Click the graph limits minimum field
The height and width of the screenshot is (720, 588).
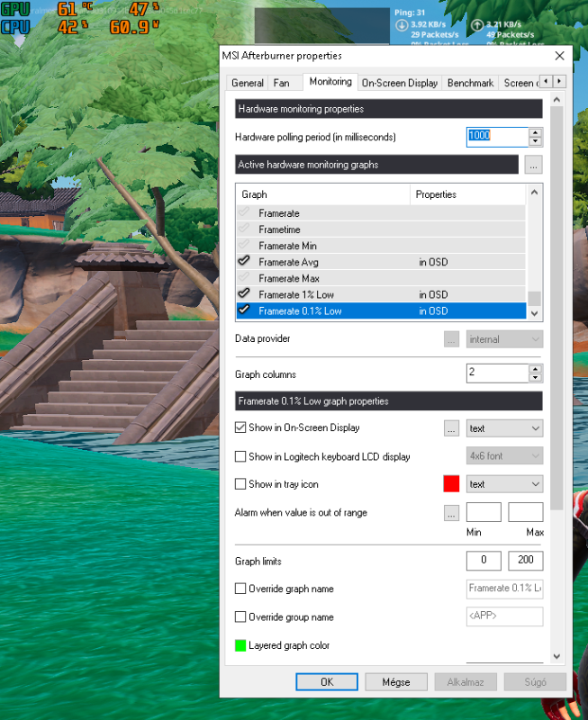coord(484,560)
